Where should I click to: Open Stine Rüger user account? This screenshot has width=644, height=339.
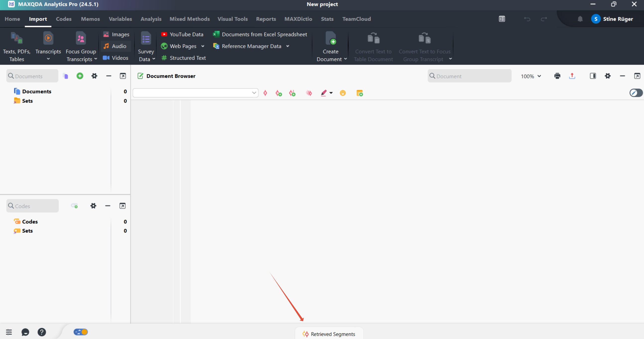click(612, 19)
